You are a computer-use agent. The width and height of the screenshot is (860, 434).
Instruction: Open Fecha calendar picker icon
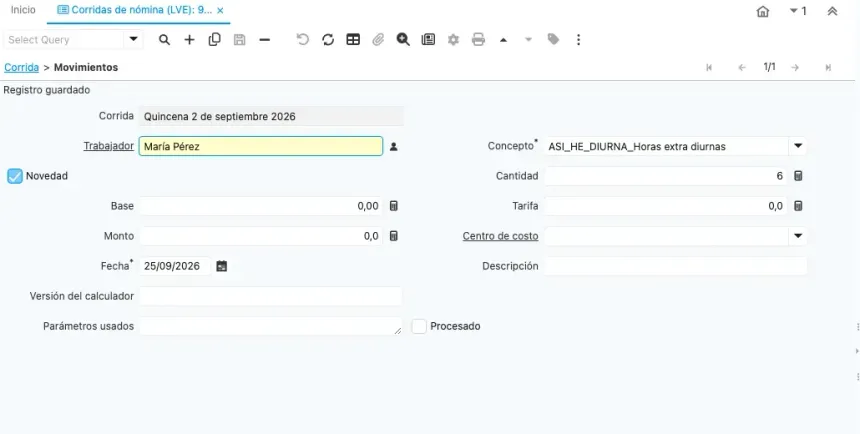(x=222, y=266)
